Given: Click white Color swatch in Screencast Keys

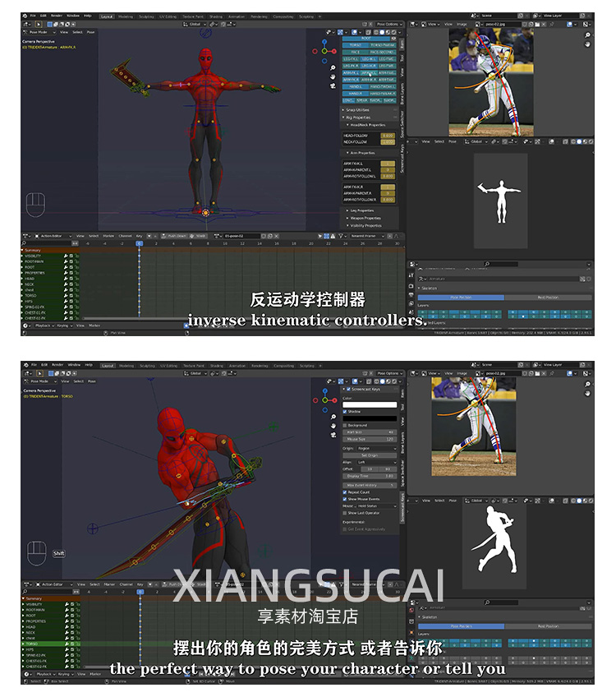Looking at the screenshot, I should (370, 405).
